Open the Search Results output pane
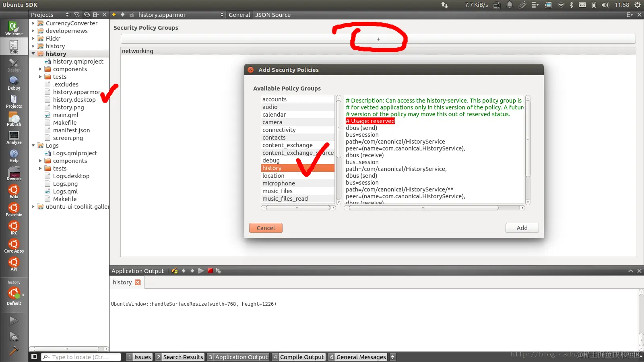Viewport: 644px width, 362px height. [180, 357]
